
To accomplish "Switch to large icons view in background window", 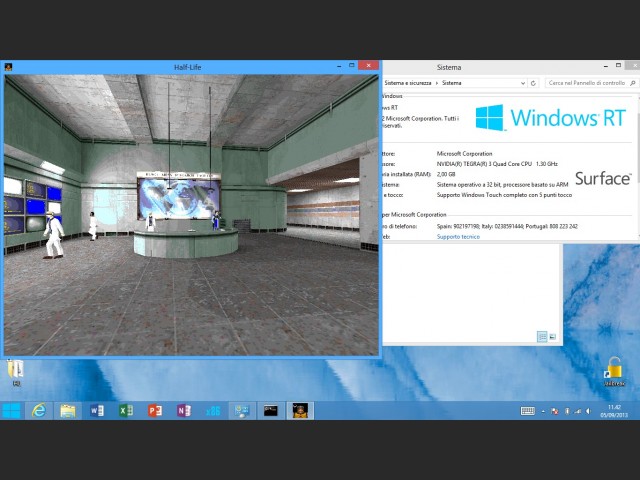I will tap(553, 337).
